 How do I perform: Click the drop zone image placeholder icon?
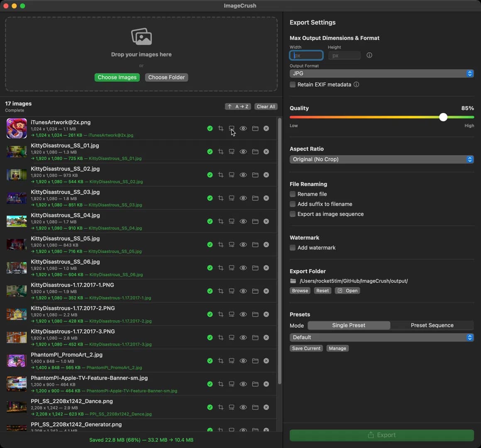coord(142,37)
